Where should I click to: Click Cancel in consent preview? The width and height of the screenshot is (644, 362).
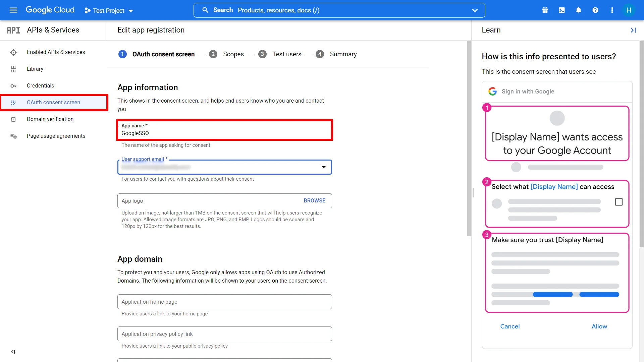coord(510,326)
